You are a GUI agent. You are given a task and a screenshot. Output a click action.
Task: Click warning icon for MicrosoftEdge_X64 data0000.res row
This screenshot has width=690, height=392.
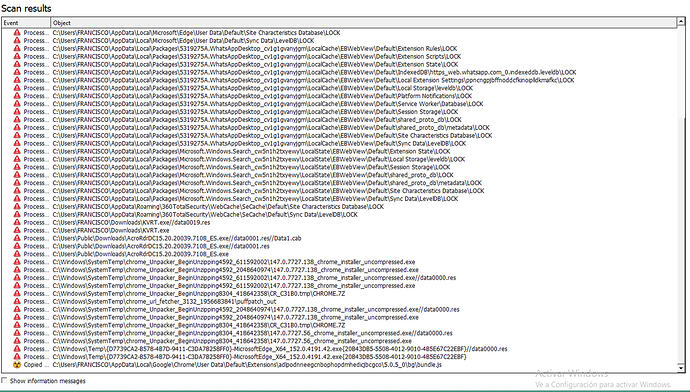click(x=17, y=349)
